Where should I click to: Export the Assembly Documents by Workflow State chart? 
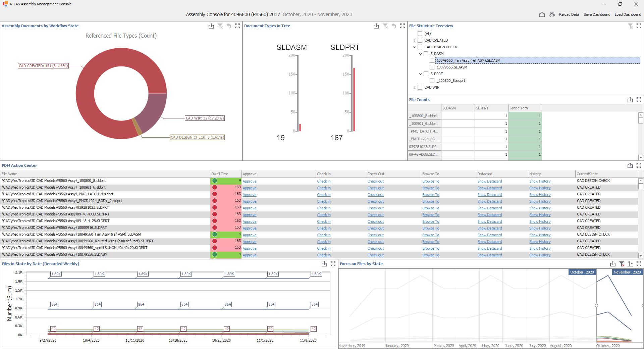[x=211, y=26]
